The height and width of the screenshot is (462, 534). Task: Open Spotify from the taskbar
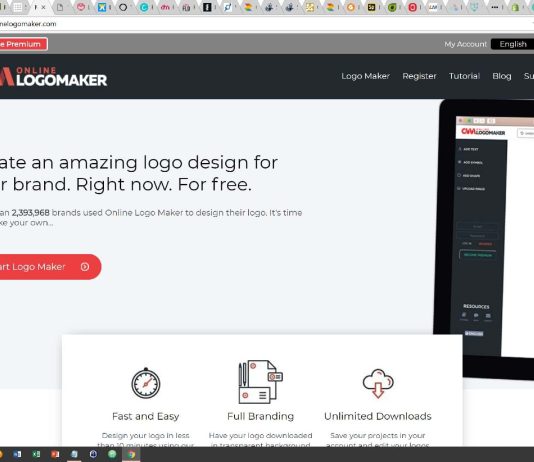point(112,454)
